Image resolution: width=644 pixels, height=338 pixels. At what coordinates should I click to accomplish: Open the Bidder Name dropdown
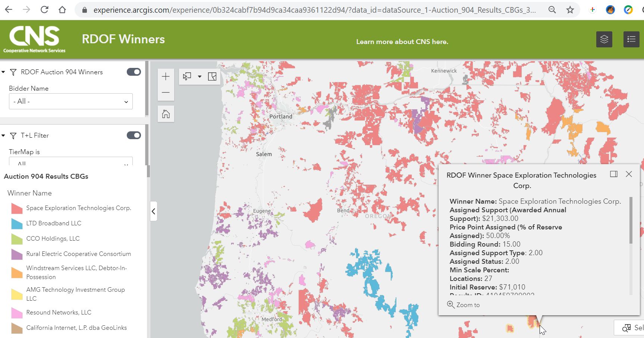71,101
